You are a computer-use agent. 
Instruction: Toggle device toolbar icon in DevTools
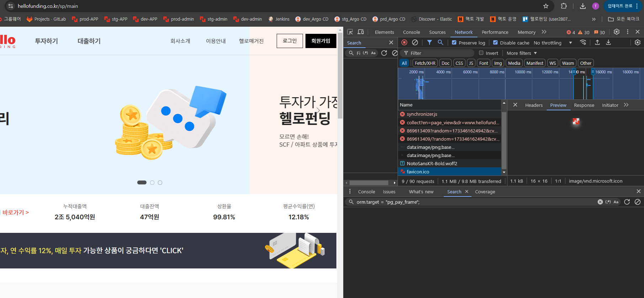click(x=361, y=32)
